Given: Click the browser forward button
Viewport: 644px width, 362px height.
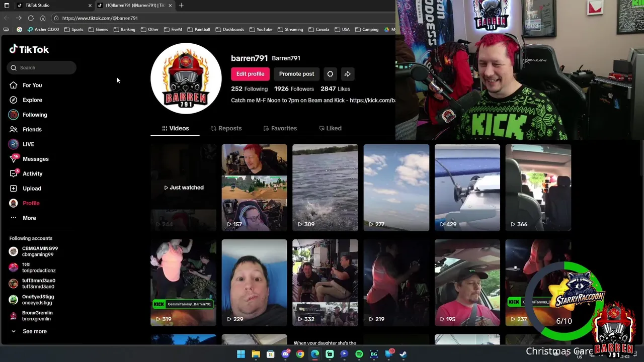Looking at the screenshot, I should point(19,18).
